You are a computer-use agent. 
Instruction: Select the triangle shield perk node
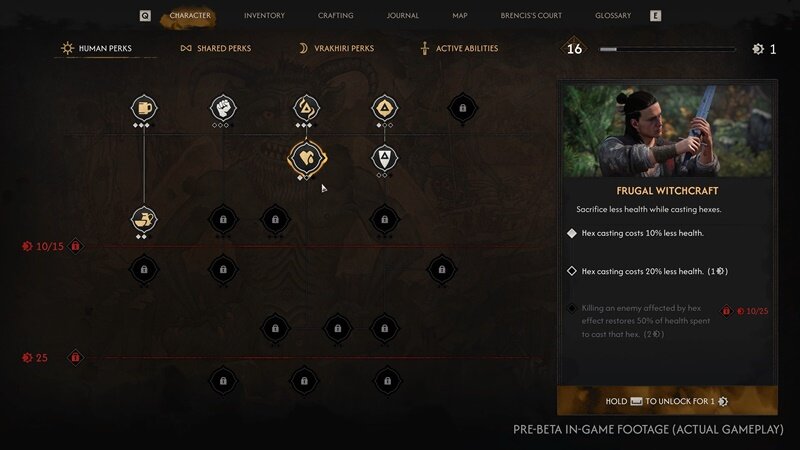tap(384, 158)
